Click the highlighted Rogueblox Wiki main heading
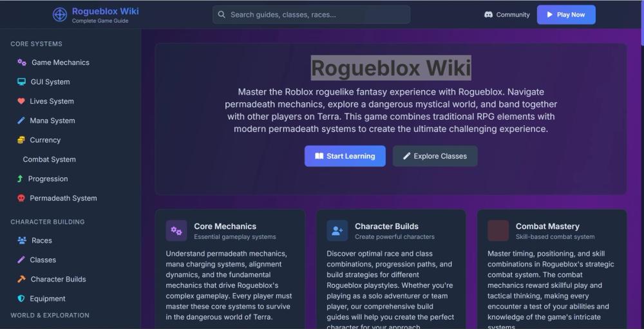The height and width of the screenshot is (329, 644). (391, 68)
